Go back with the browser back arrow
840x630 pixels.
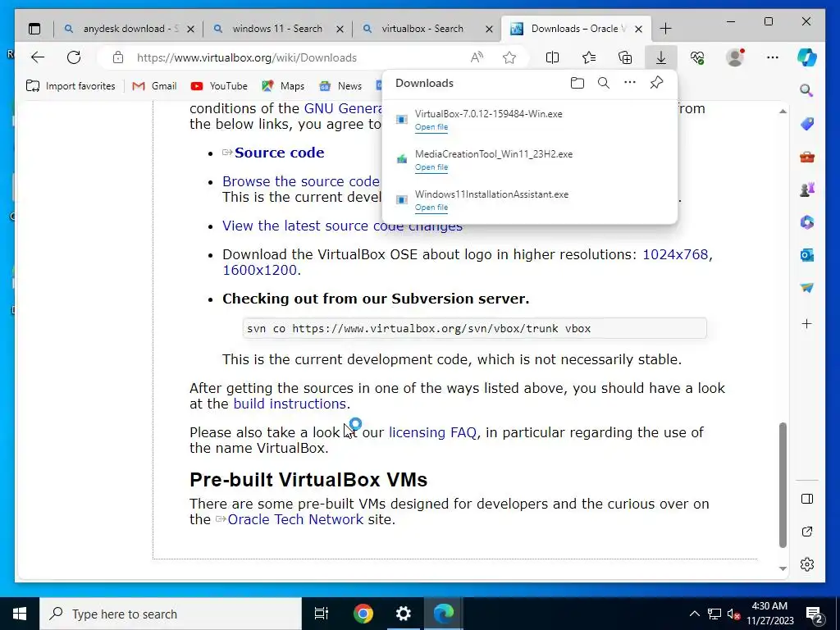click(x=38, y=57)
